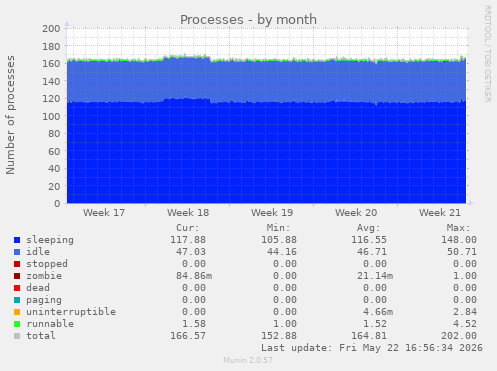Click the total legend color swatch
Screen dimensions: 497x371
[x=17, y=336]
